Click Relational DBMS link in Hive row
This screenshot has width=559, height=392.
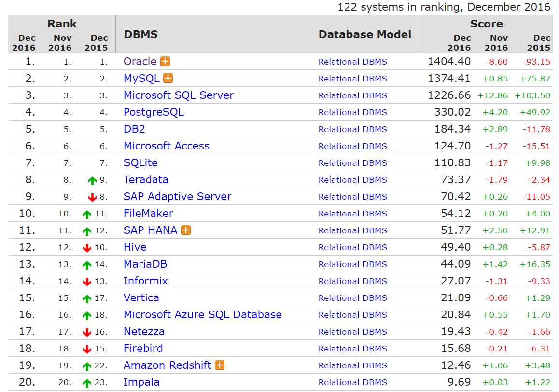pos(352,247)
